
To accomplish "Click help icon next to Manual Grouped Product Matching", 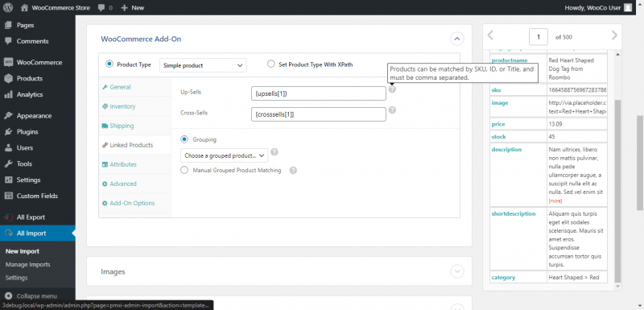I will tap(293, 171).
